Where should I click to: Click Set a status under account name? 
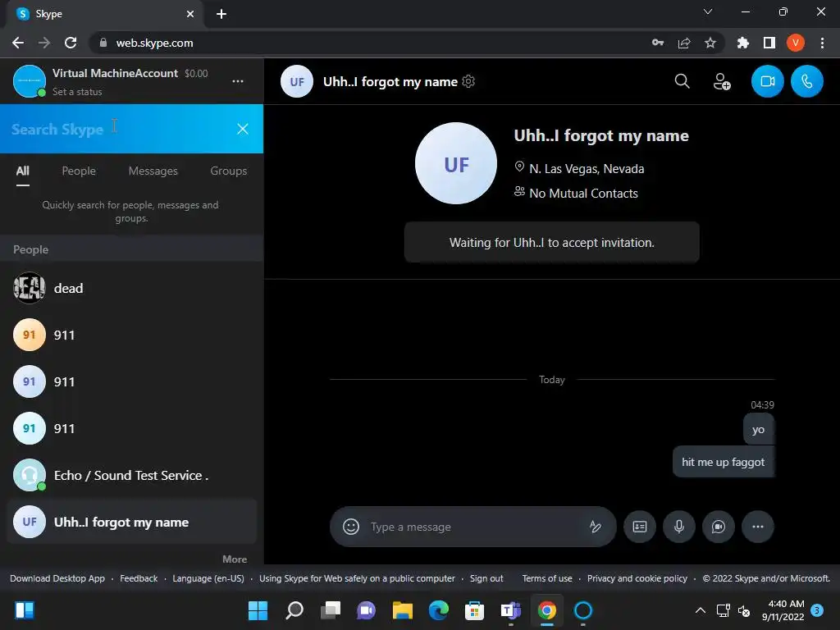[77, 92]
